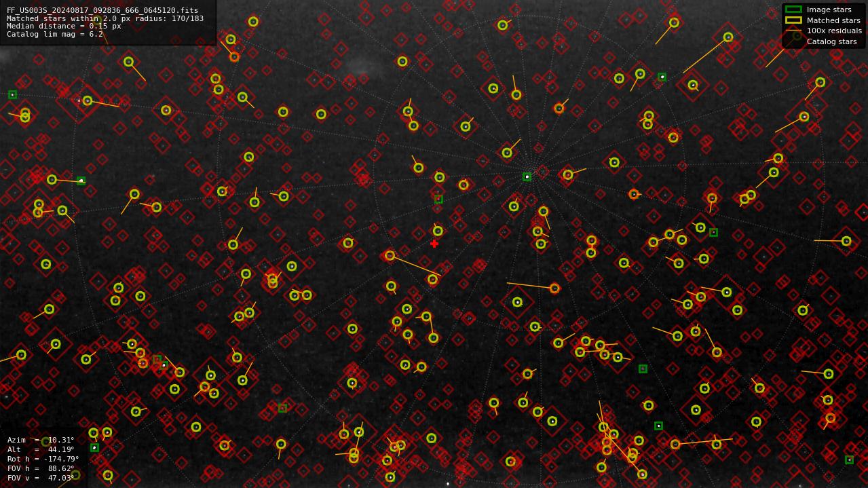Screen dimensions: 868x488
Task: Click green star marker where grid lines converge
Action: pyautogui.click(x=527, y=176)
